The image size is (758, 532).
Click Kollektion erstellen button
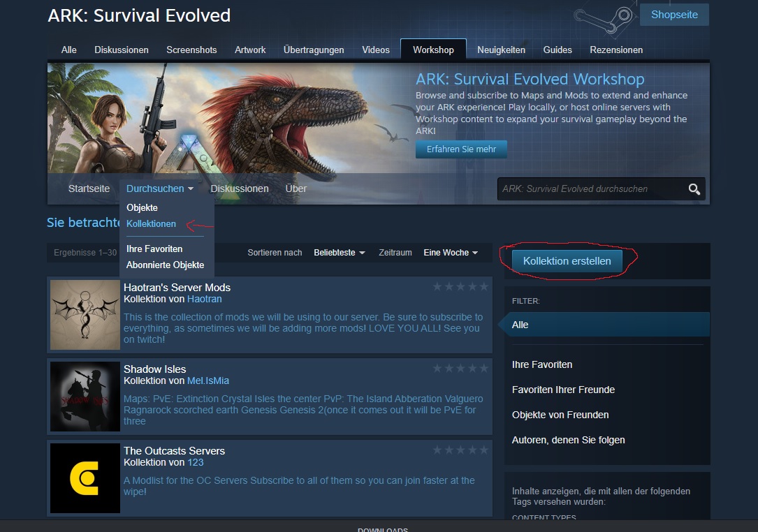coord(567,261)
